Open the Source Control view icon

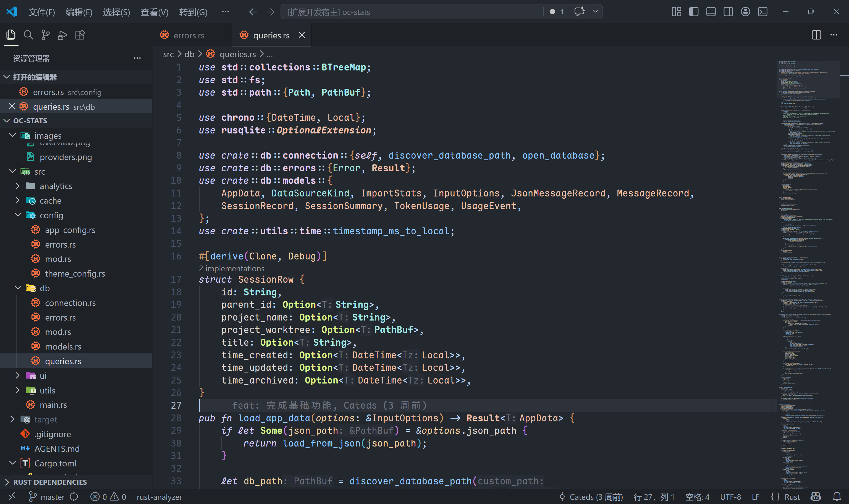(x=45, y=35)
